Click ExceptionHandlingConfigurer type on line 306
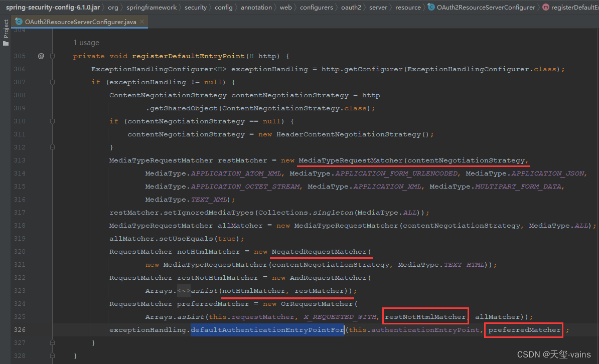The height and width of the screenshot is (364, 599). [152, 69]
